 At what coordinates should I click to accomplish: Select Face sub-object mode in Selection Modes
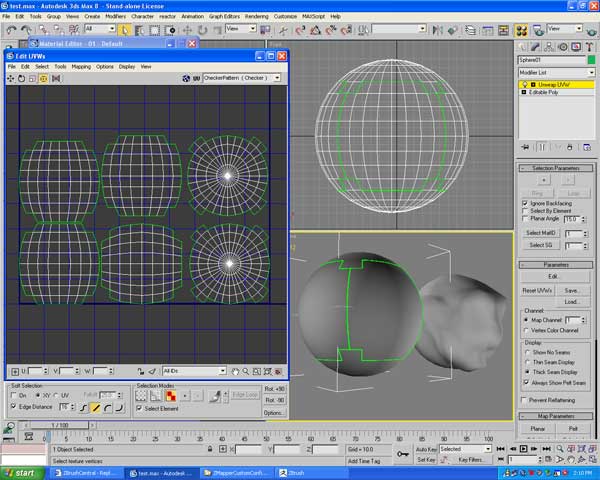point(171,395)
